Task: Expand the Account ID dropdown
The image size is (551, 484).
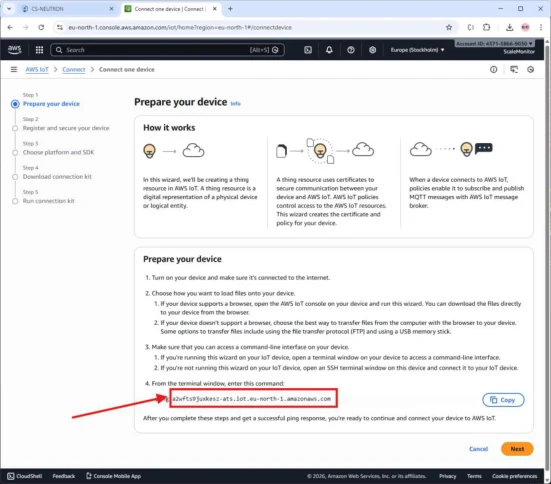Action: [494, 44]
